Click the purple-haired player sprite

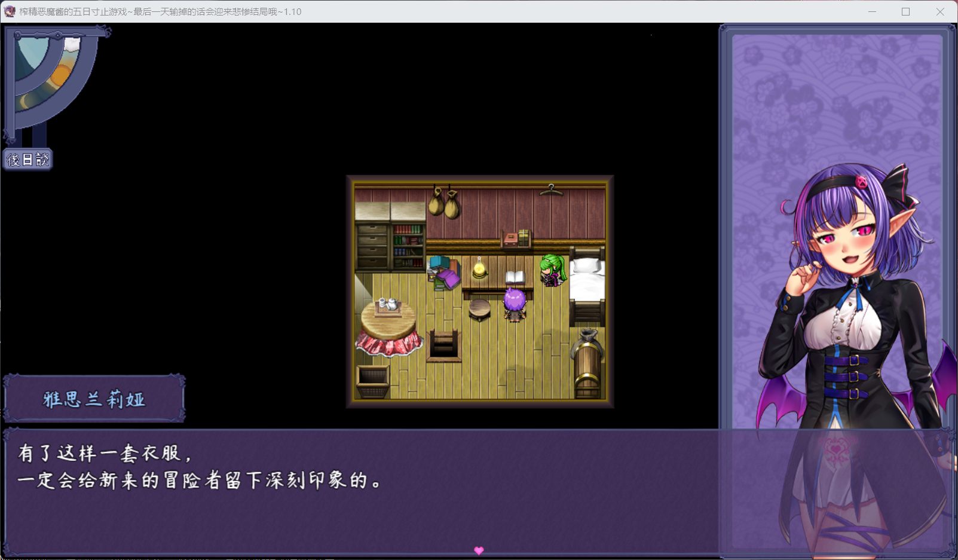click(x=515, y=304)
